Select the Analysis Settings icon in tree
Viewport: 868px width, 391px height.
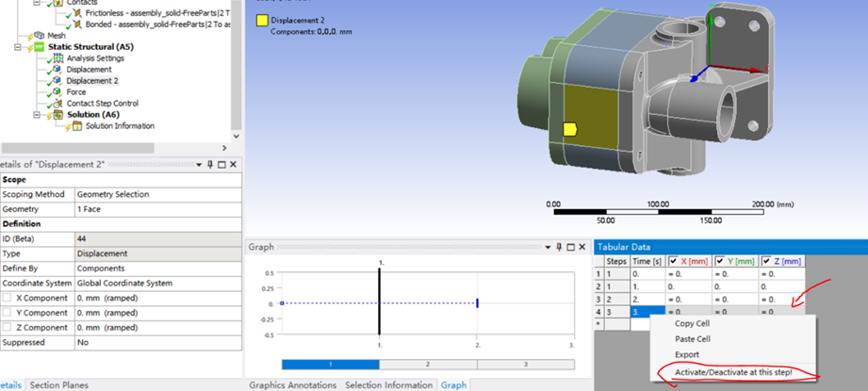click(x=58, y=58)
